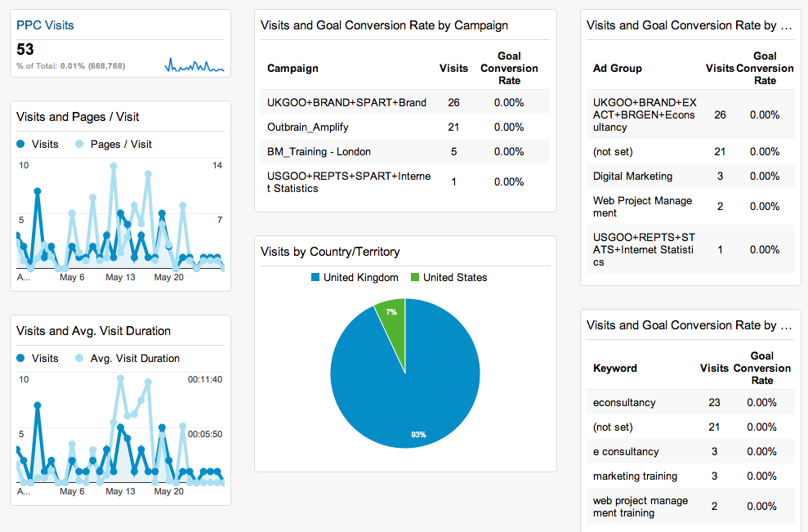Screen dimensions: 808x532
Task: Select the marketing training keyword row
Action: [636, 476]
